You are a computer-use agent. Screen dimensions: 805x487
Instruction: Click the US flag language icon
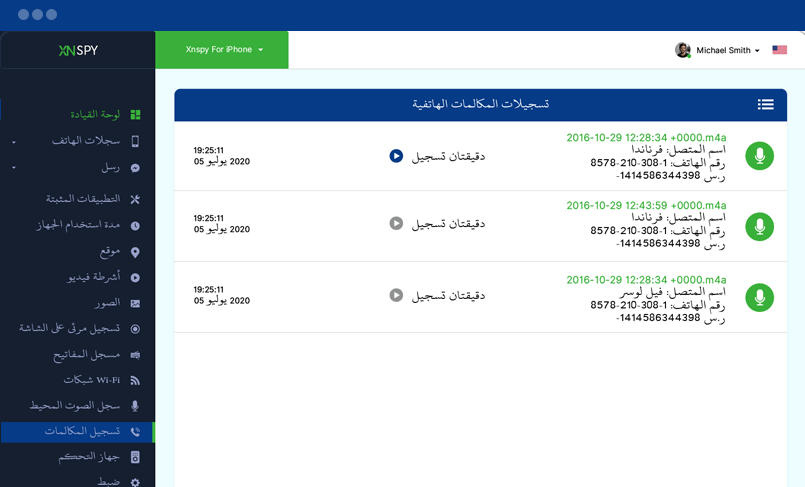780,50
